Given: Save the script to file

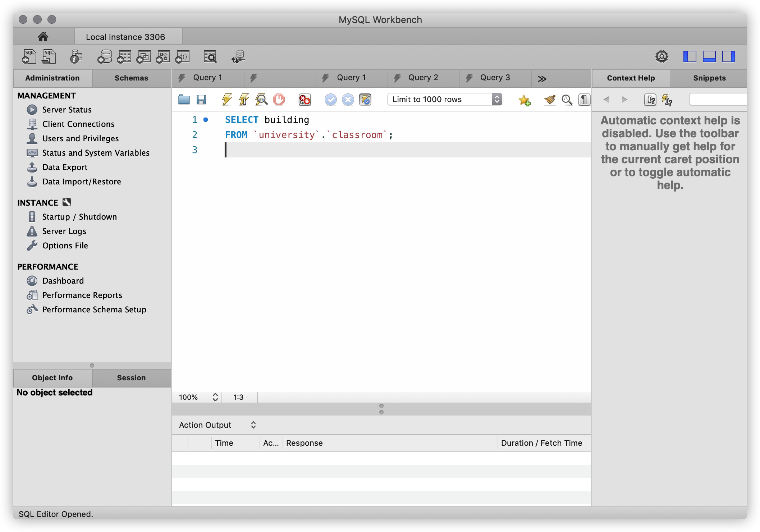Looking at the screenshot, I should coord(201,100).
